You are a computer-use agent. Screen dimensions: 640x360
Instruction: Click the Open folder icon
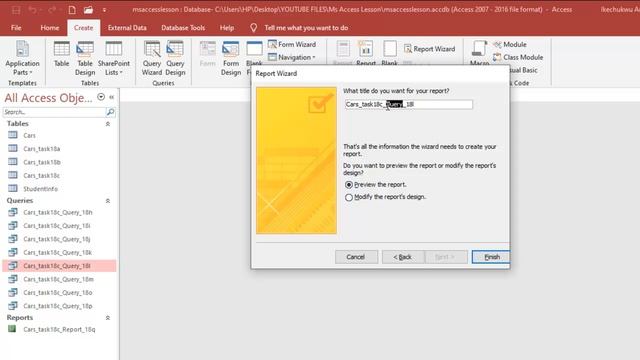88,9
